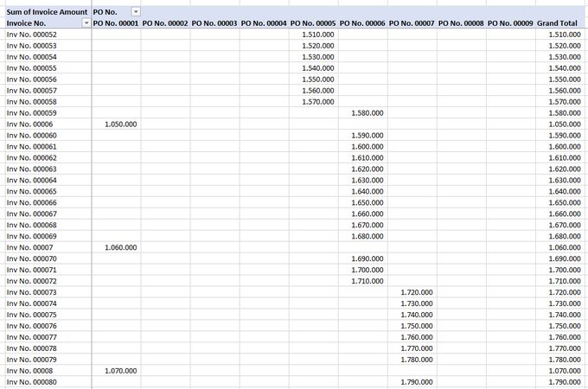The height and width of the screenshot is (389, 588).
Task: Select row label Inv No. 00006
Action: (x=29, y=124)
